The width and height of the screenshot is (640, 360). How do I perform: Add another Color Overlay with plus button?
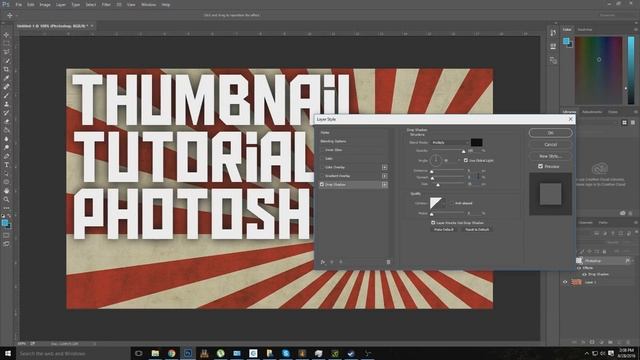coord(384,167)
